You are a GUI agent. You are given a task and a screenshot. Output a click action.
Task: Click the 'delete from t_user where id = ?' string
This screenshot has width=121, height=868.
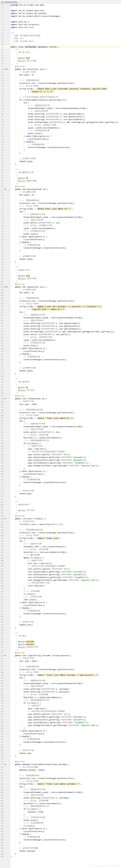click(54, 209)
